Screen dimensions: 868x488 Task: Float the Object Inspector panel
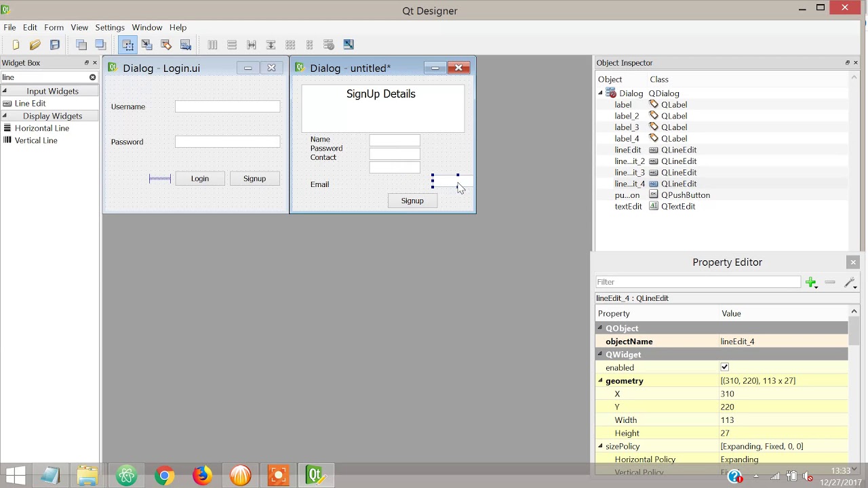pos(847,62)
